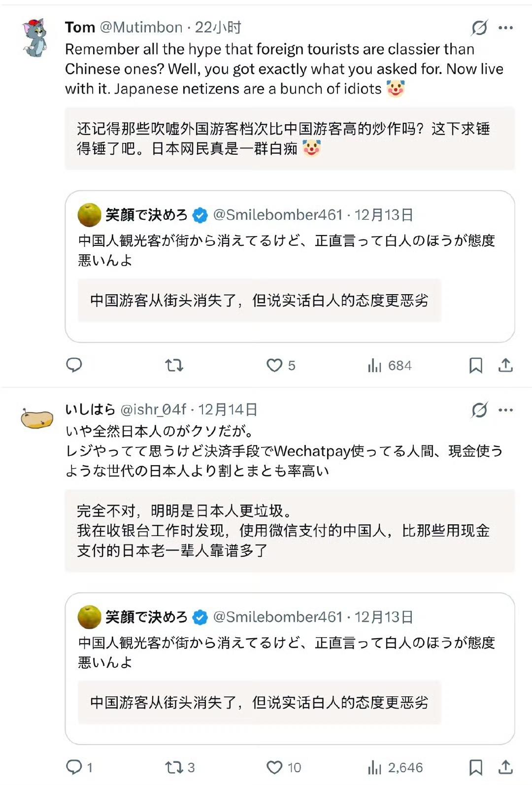Reply to Tom's tweet via comment icon
The image size is (532, 785).
point(74,365)
